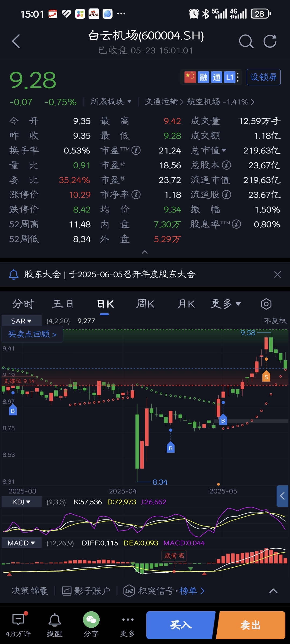Open stock search magnifier icon
The image size is (290, 644).
246,41
